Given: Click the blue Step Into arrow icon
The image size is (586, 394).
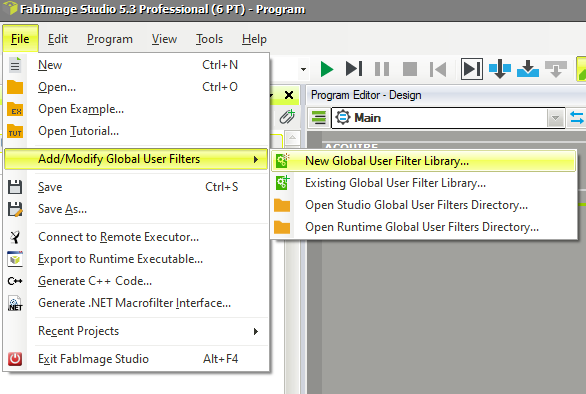Looking at the screenshot, I should click(x=500, y=69).
